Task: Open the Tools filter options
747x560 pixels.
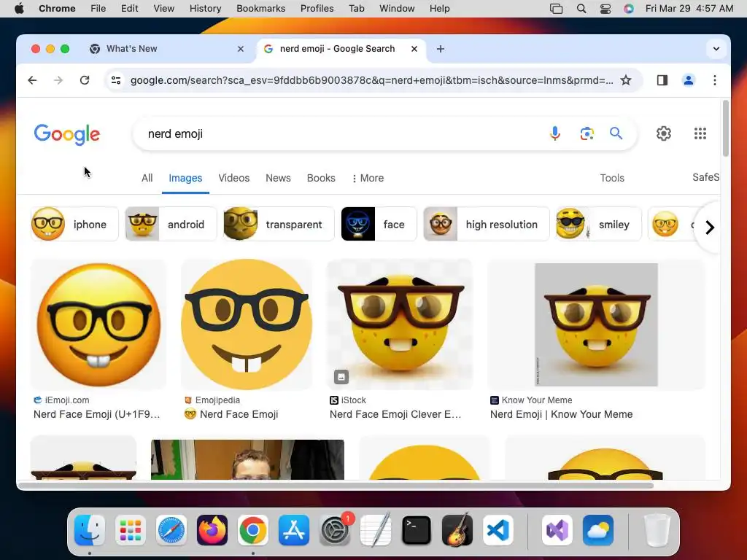Action: [612, 178]
